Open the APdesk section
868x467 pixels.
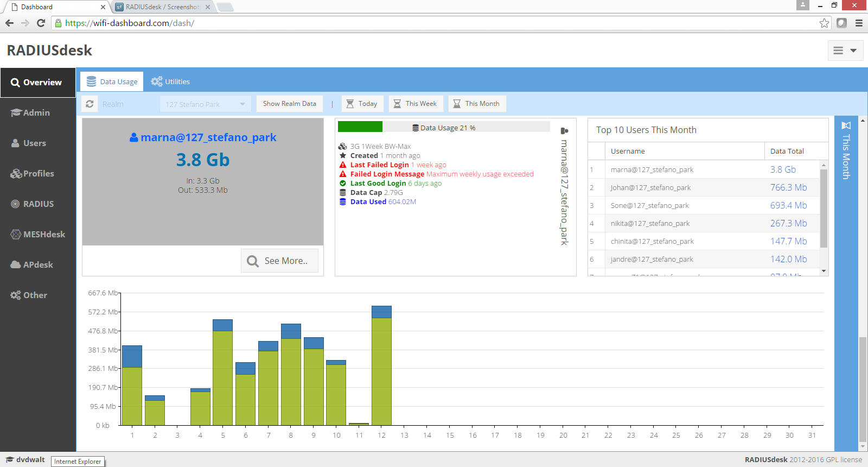tap(37, 265)
